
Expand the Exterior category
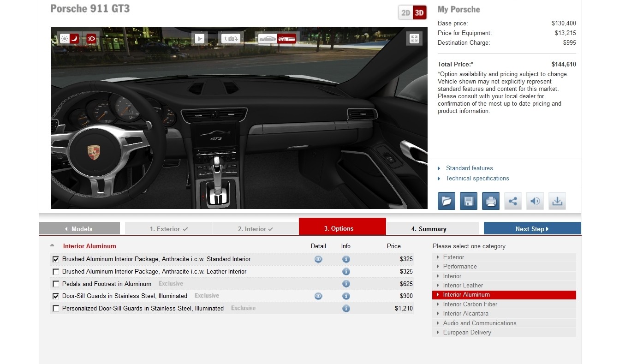504,257
